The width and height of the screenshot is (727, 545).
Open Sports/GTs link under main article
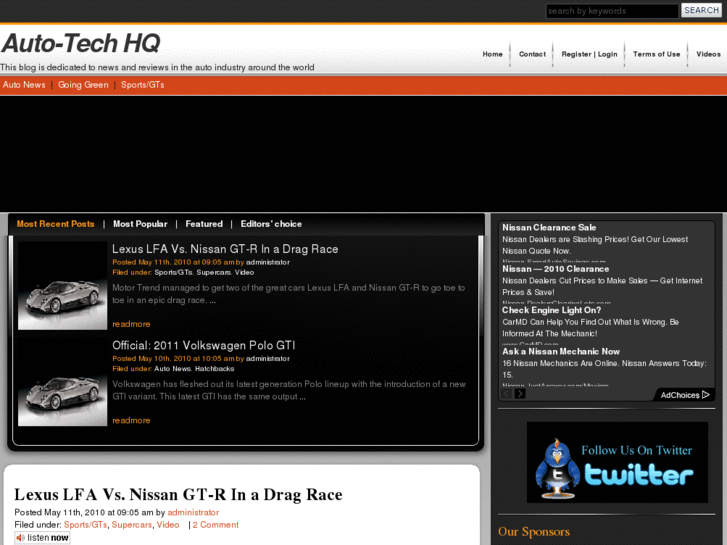(85, 525)
